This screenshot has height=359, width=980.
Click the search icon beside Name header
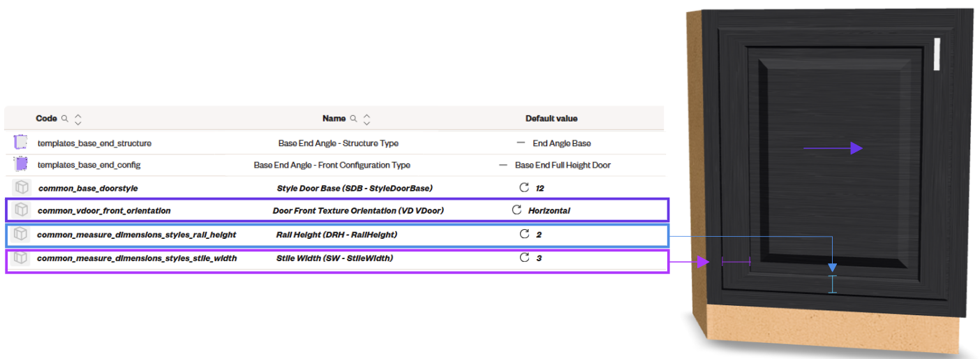click(354, 119)
